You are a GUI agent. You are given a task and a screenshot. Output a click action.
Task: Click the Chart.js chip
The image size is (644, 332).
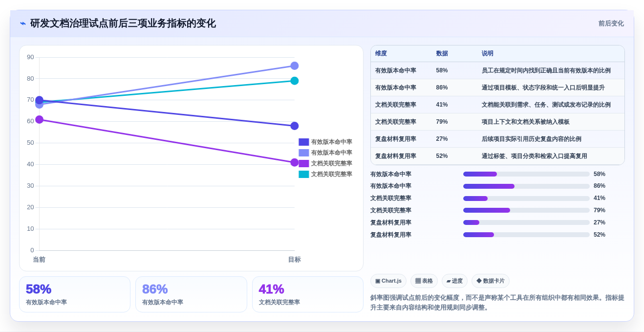pos(388,281)
